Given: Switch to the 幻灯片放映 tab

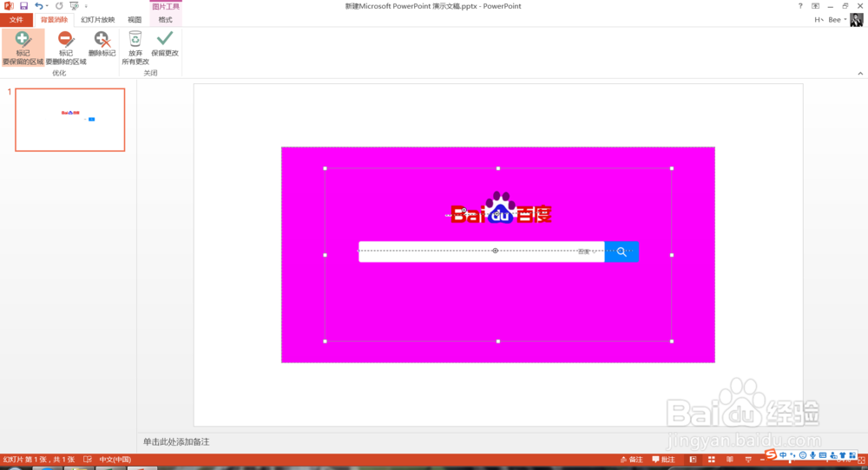Looking at the screenshot, I should click(x=97, y=20).
